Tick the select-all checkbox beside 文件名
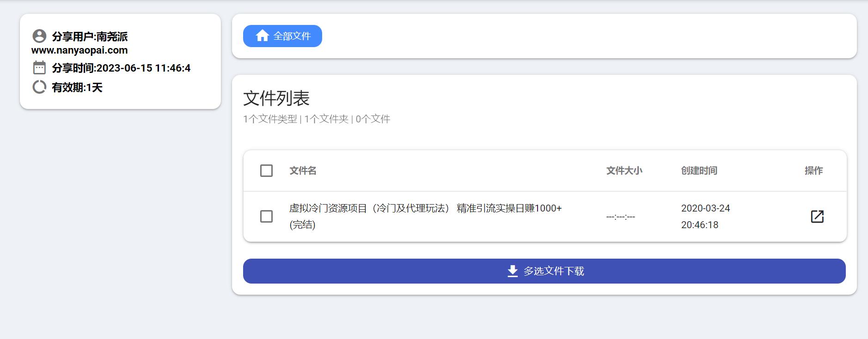The height and width of the screenshot is (339, 868). [x=266, y=171]
